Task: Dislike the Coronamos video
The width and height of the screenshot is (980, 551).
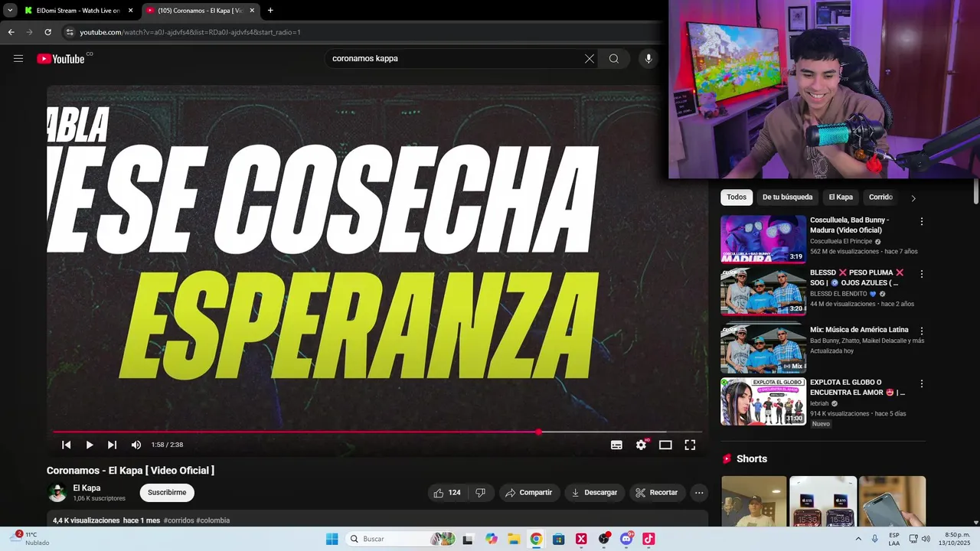Action: pyautogui.click(x=481, y=493)
